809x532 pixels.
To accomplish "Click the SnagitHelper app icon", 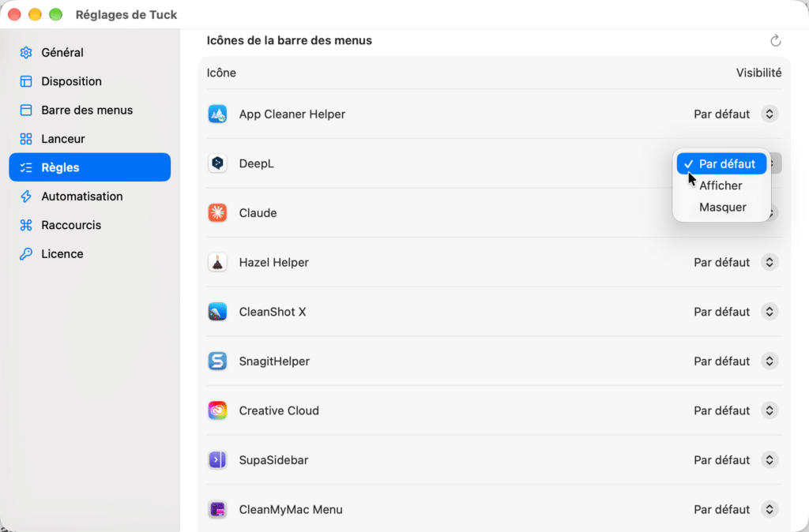I will tap(217, 362).
